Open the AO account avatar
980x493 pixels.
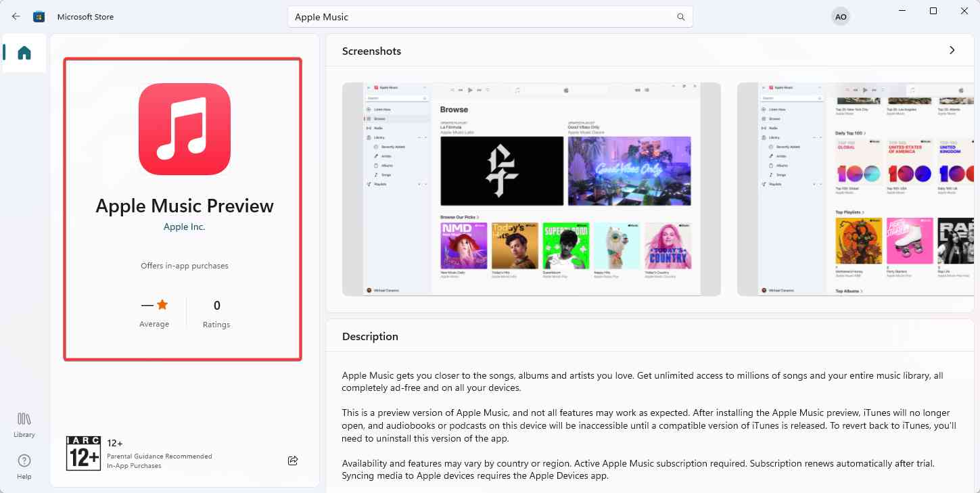coord(841,17)
